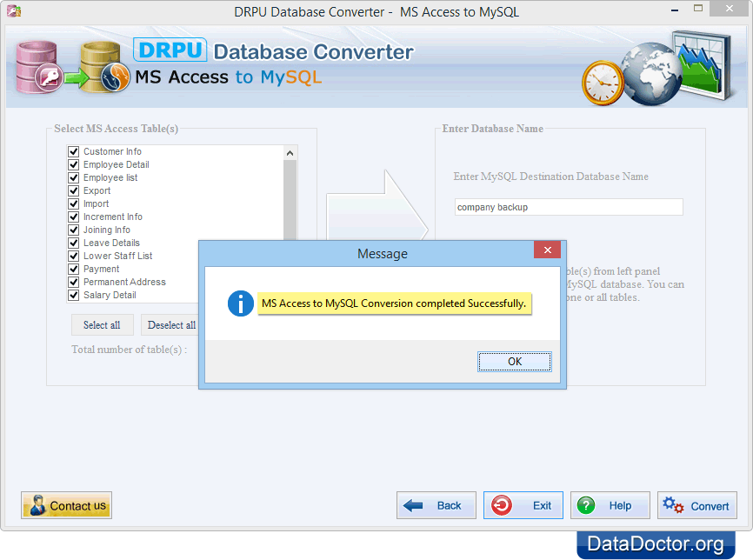Click the table list scroll up arrow

pos(290,153)
